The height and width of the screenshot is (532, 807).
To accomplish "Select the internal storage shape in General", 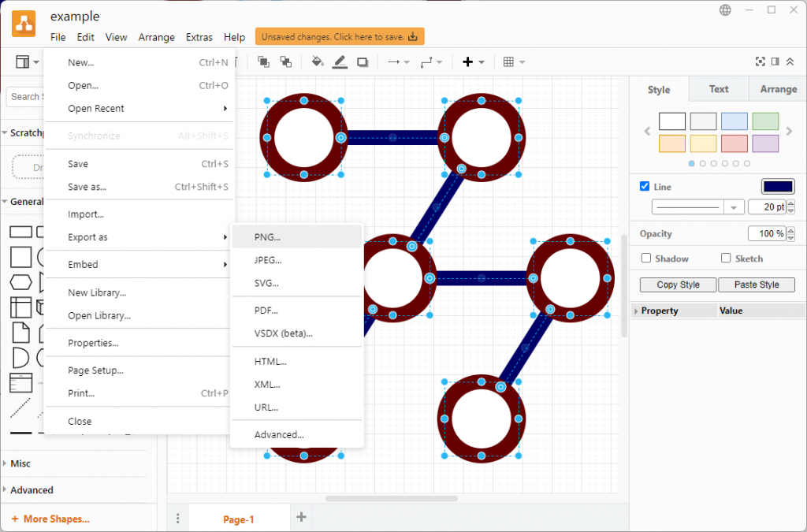I will click(x=20, y=307).
